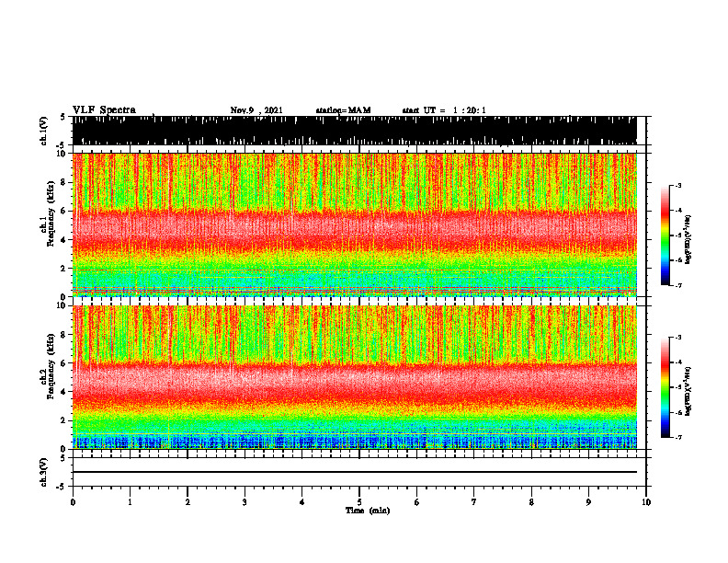Image resolution: width=728 pixels, height=563 pixels.
Task: Click time axis tick label "5"
Action: coord(359,502)
